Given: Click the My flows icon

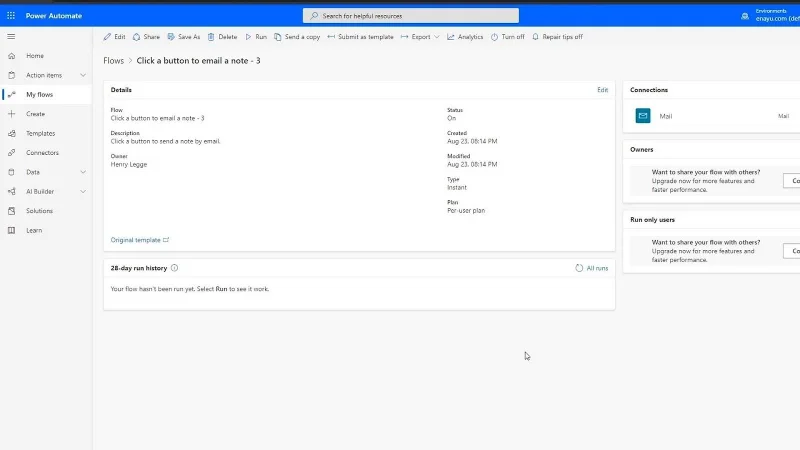Looking at the screenshot, I should click(12, 94).
